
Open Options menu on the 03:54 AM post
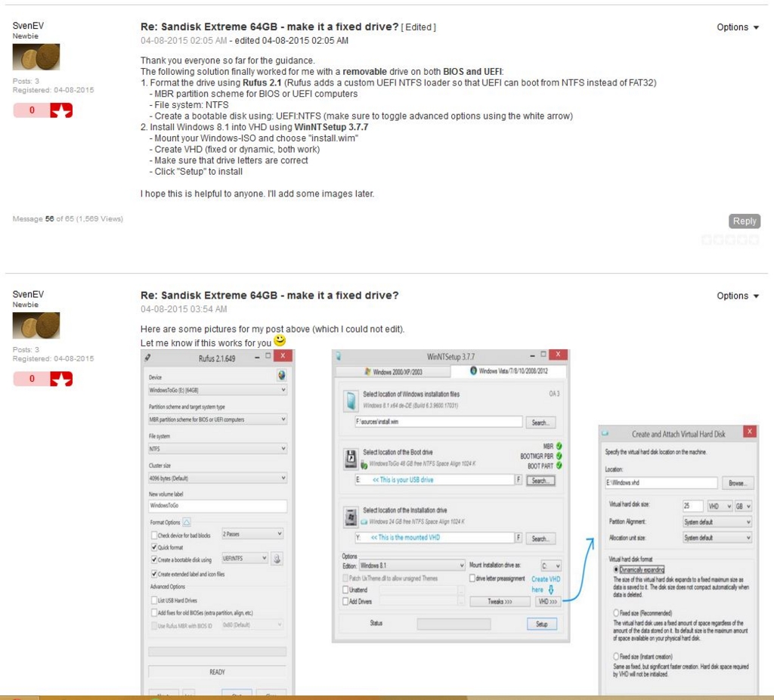(x=738, y=296)
